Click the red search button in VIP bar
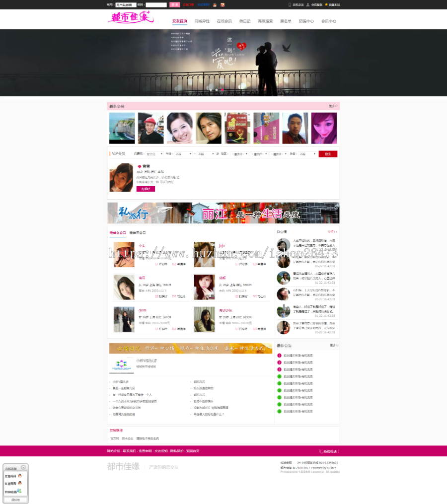The image size is (447, 504). pos(328,154)
